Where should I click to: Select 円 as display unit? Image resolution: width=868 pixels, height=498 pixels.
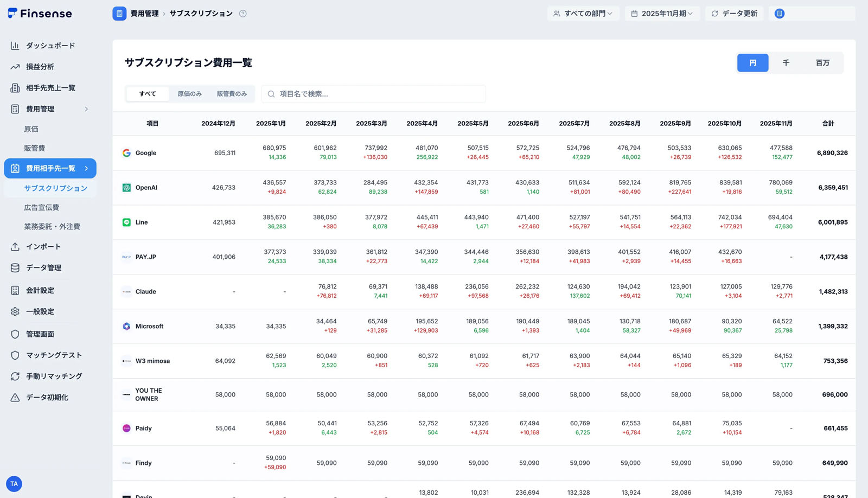click(x=752, y=63)
